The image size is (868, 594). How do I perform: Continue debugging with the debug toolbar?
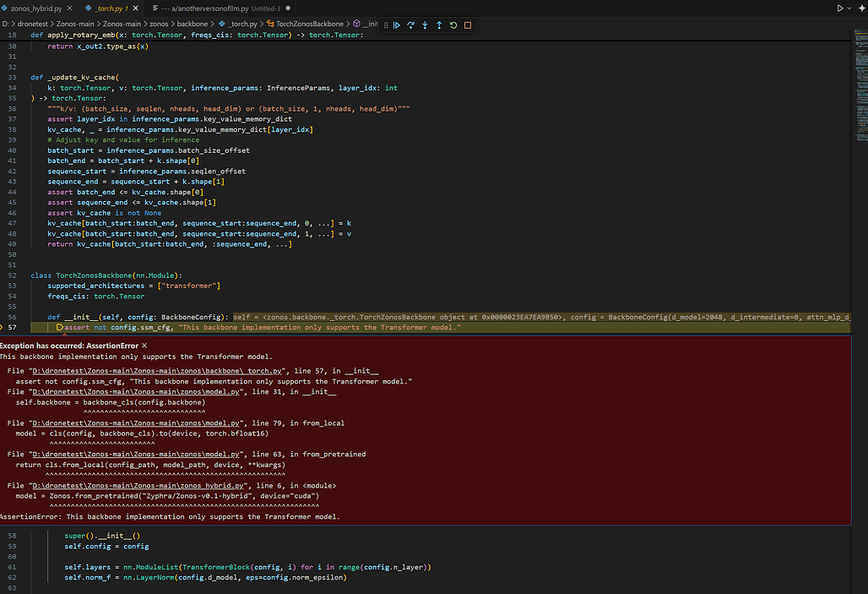coord(397,25)
